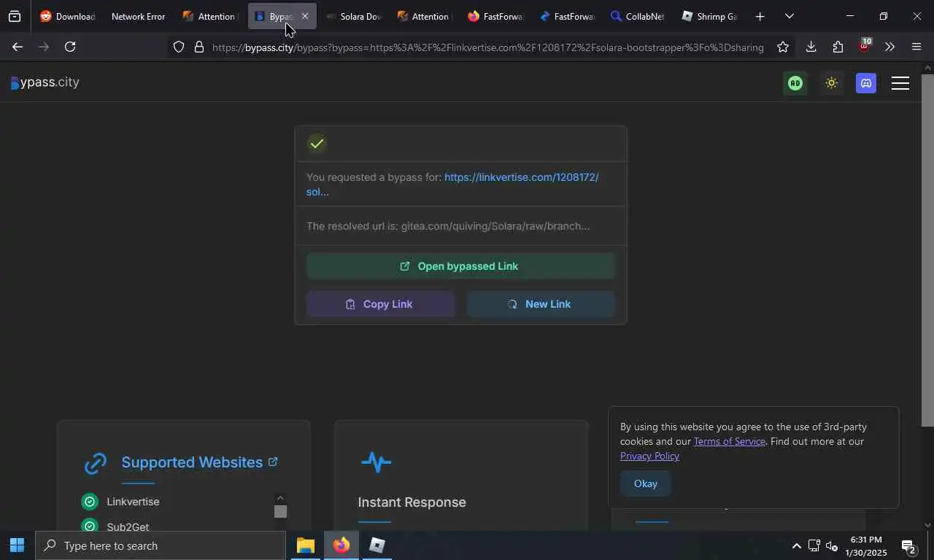Image resolution: width=934 pixels, height=560 pixels.
Task: Open the extensions puzzle icon
Action: (x=838, y=47)
